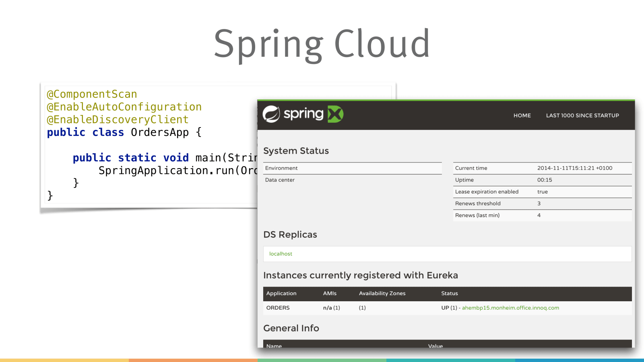This screenshot has width=644, height=362.
Task: Select the 'Data center' row label
Action: [280, 180]
